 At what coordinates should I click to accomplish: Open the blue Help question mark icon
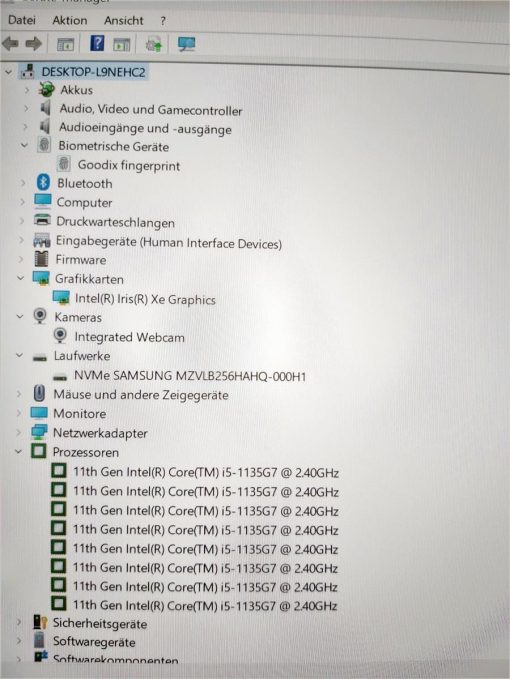coord(97,43)
